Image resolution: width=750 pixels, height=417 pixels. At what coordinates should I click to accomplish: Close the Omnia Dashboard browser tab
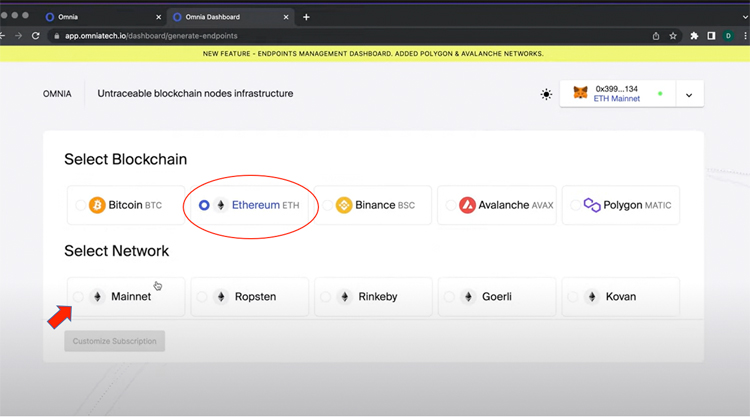286,17
